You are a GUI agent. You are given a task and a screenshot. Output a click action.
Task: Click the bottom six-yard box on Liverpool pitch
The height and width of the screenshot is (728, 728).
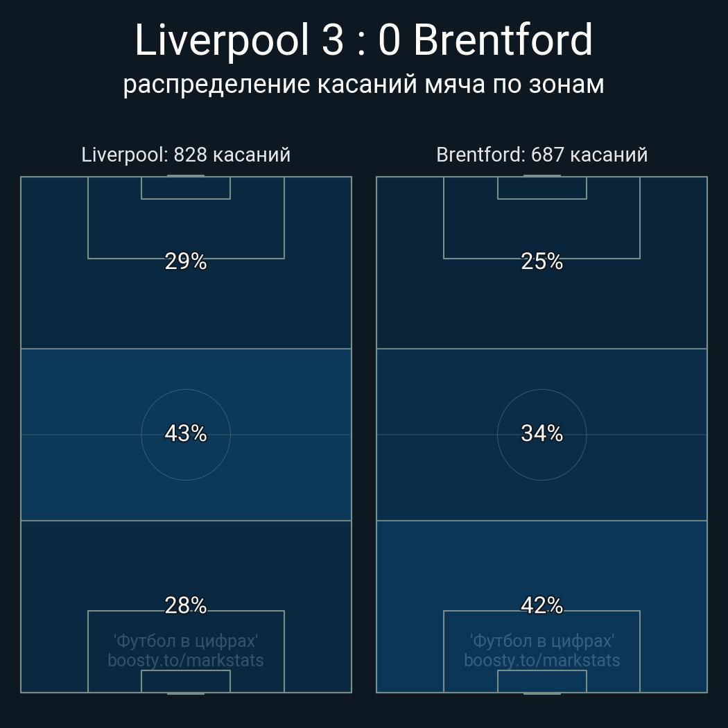(x=186, y=681)
